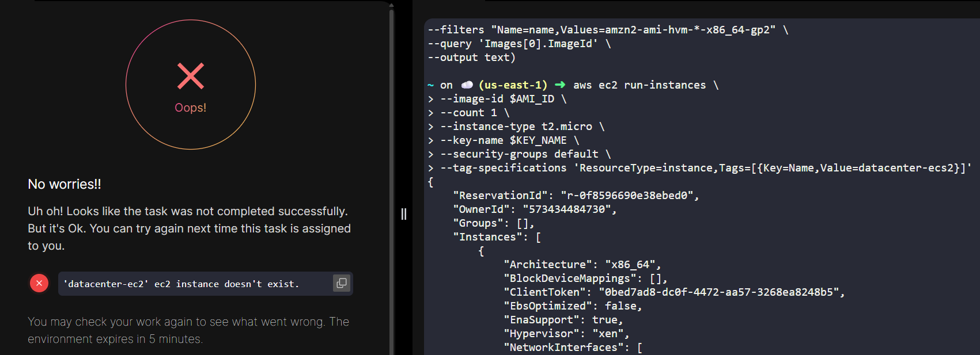The width and height of the screenshot is (980, 355).
Task: Click the scroll-up arrow above the left panel
Action: [x=392, y=5]
